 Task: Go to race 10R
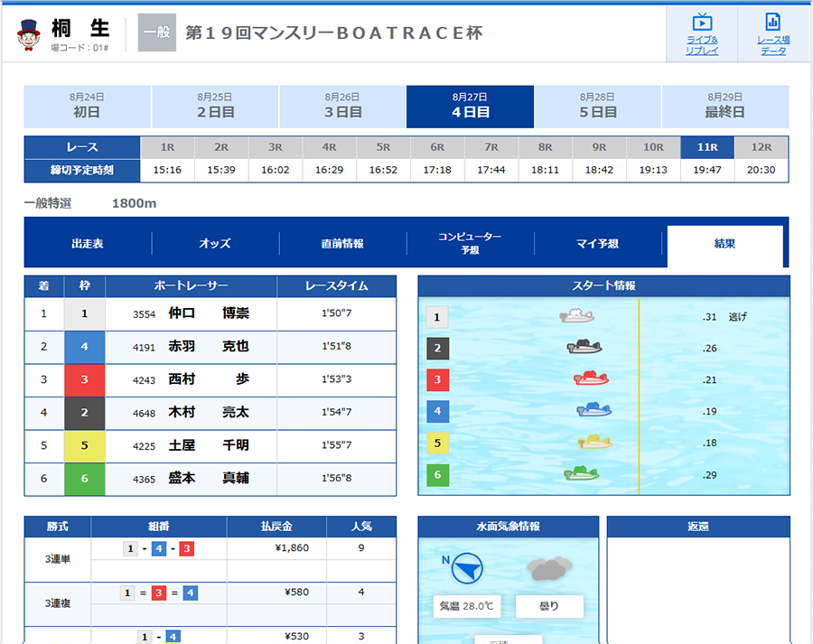coord(653,147)
